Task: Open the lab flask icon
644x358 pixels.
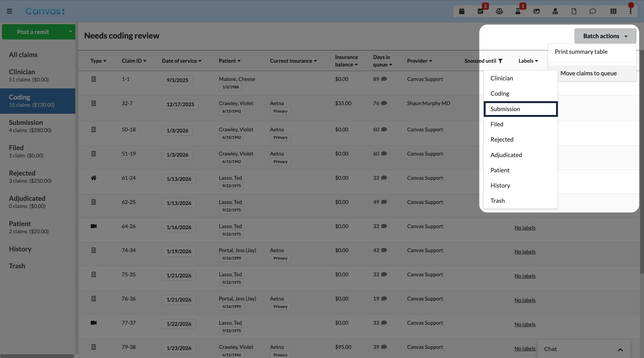Action: 518,11
